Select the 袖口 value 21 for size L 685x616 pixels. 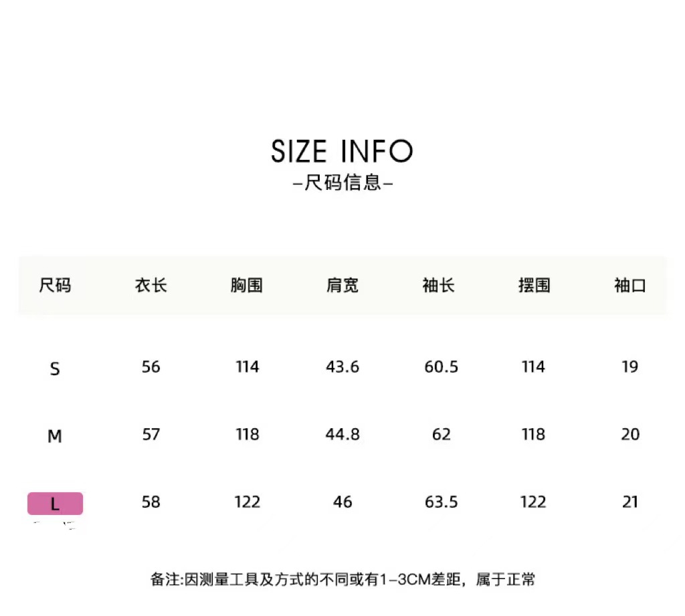(630, 502)
